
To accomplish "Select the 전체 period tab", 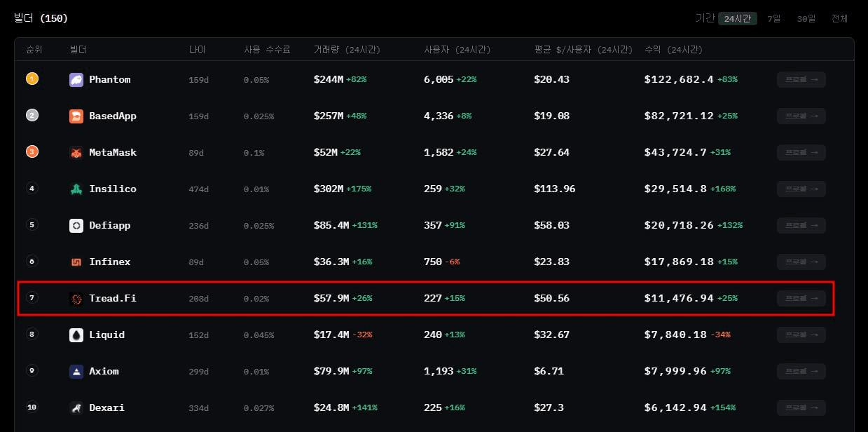I will [x=839, y=19].
